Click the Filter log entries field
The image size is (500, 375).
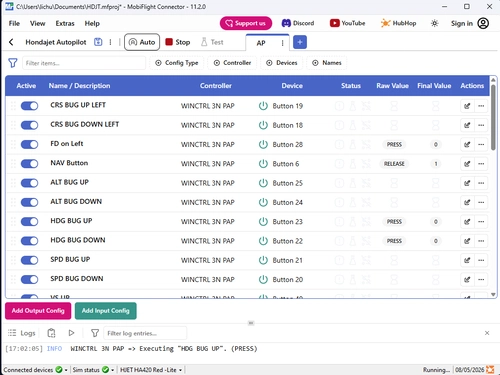click(x=145, y=333)
